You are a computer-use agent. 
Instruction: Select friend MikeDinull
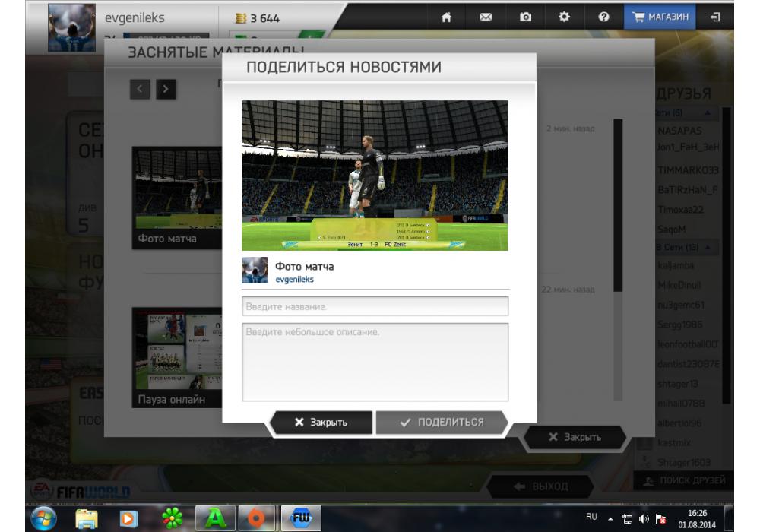679,285
